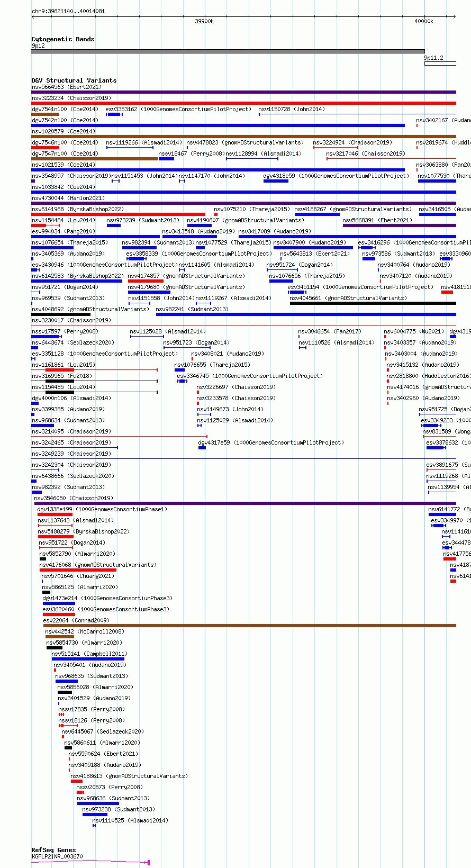This screenshot has width=471, height=868.
Task: Open nsv3169565 (Fu2018) variant label
Action: coord(62,376)
